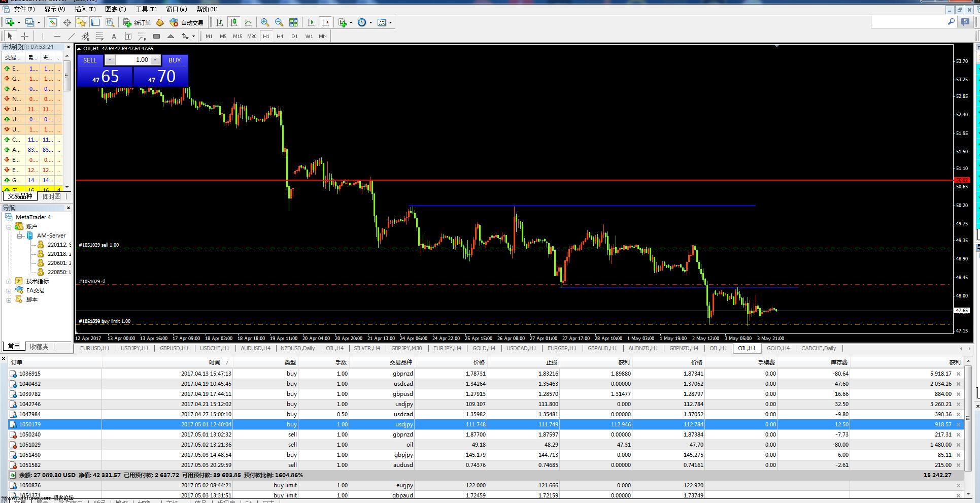Select order row 1042746 usdjpy
980x503 pixels.
486,404
